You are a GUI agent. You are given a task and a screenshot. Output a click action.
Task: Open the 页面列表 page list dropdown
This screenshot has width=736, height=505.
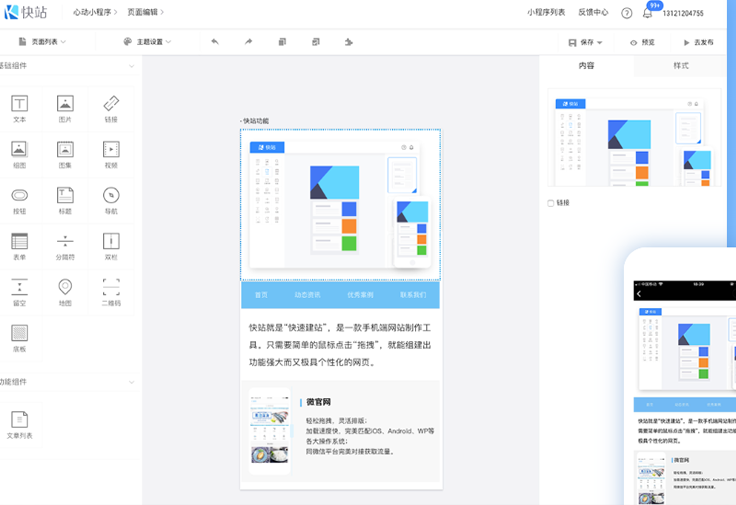pyautogui.click(x=42, y=42)
